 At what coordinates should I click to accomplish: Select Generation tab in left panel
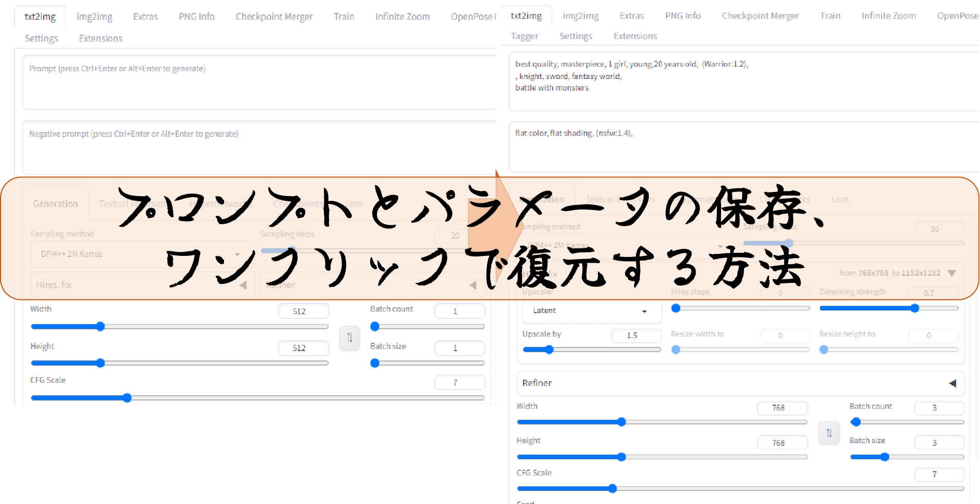[x=56, y=204]
